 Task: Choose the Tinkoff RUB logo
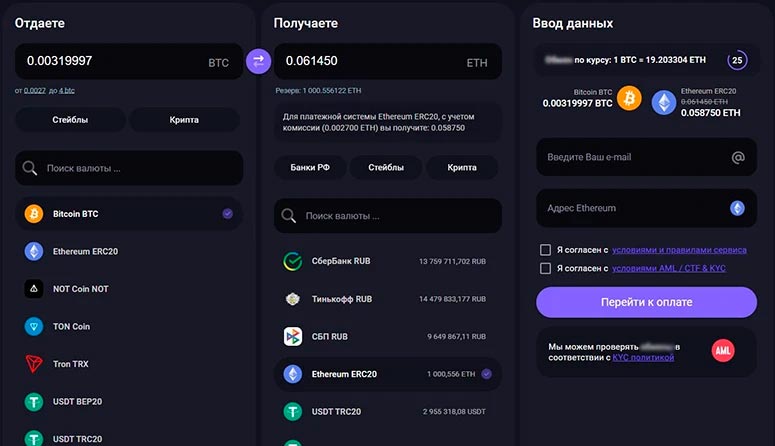[x=293, y=299]
